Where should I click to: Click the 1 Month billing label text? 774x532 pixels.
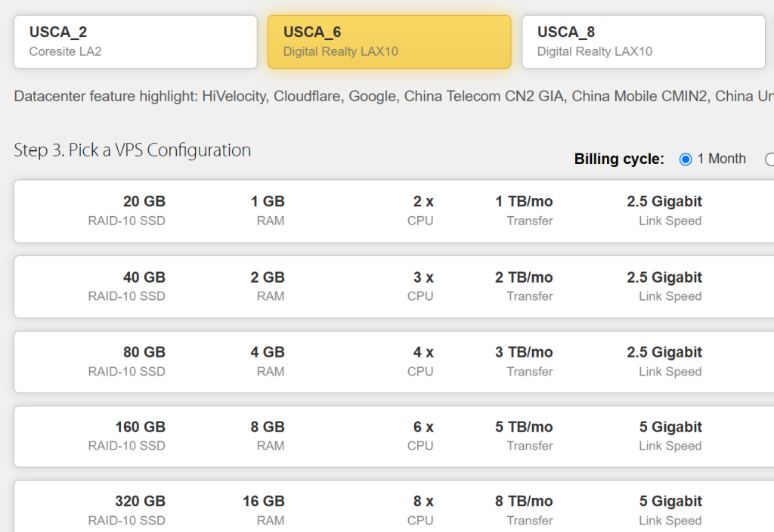pos(721,159)
